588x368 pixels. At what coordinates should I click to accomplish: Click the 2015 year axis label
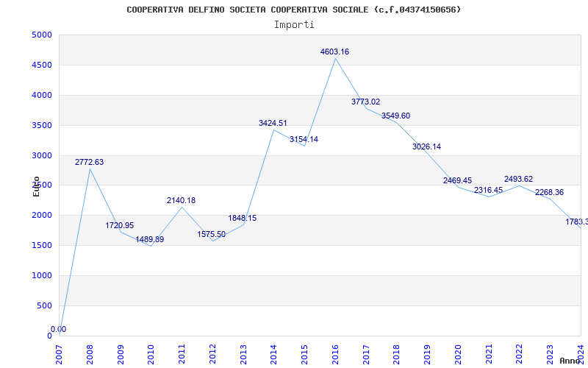point(304,355)
